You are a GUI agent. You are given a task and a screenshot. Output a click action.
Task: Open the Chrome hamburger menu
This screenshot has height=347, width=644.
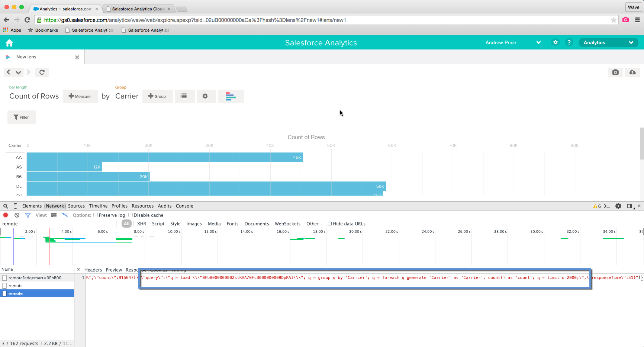pos(637,20)
